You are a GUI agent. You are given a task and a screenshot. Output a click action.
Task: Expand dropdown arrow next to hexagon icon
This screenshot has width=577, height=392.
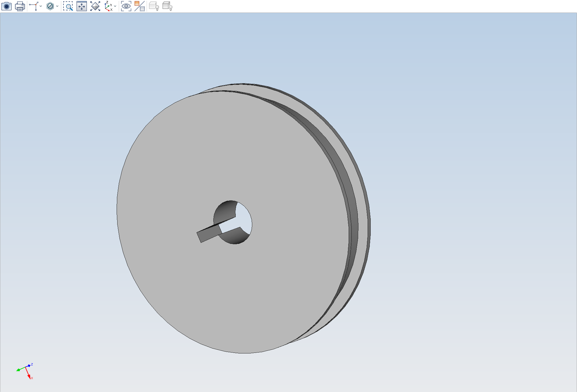[x=57, y=6]
